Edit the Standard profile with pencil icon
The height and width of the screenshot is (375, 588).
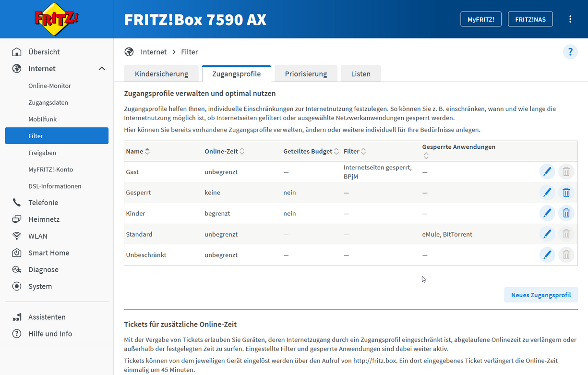point(547,234)
